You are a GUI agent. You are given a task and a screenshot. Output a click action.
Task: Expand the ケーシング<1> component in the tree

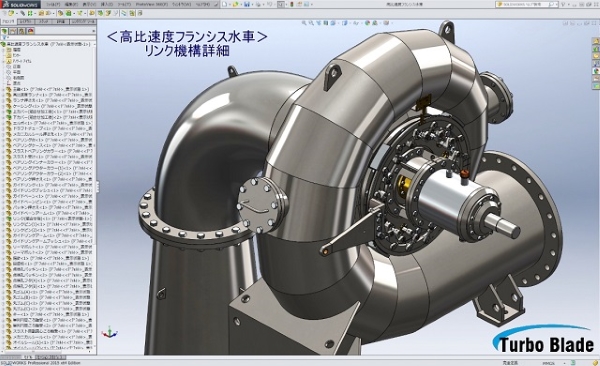(3, 106)
